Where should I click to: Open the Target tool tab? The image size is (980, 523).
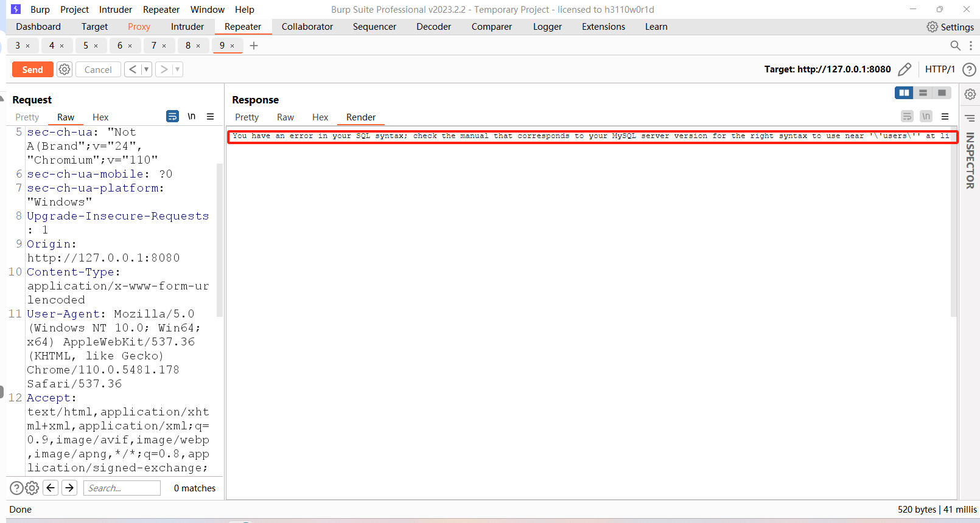pos(94,27)
